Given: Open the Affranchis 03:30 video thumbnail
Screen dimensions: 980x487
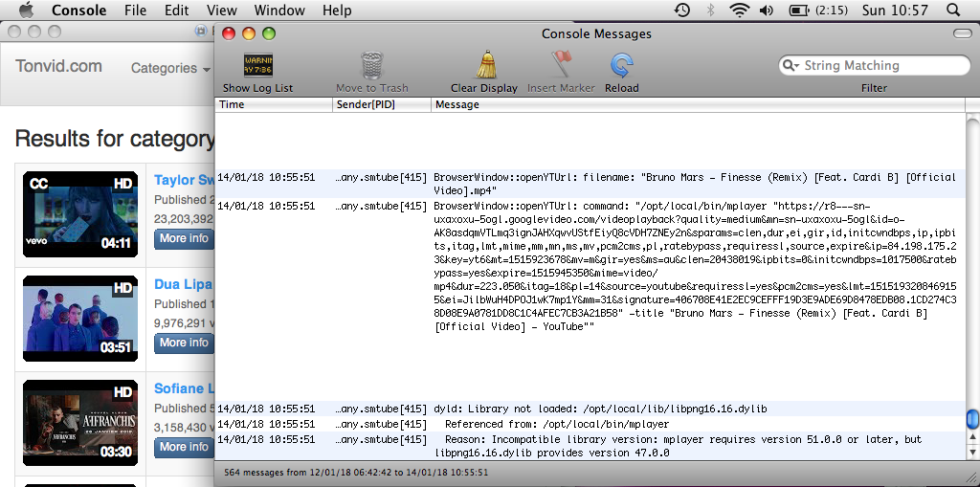Looking at the screenshot, I should [x=80, y=423].
